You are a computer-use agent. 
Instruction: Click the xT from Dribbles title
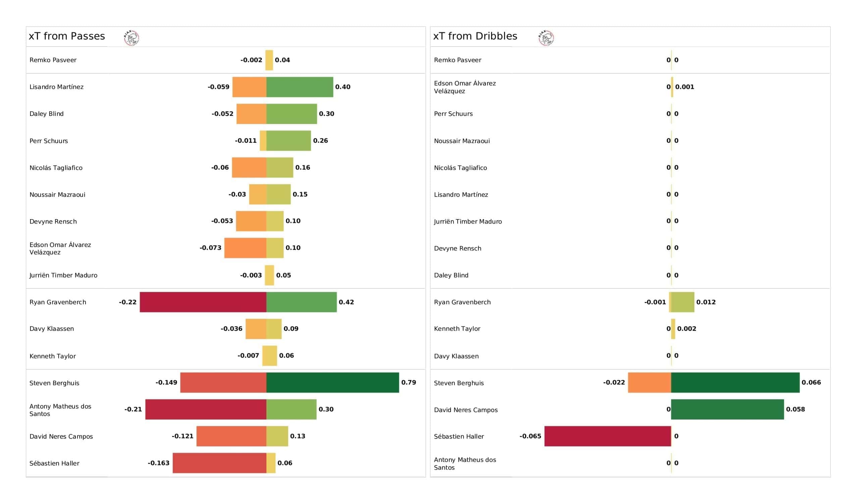coord(475,36)
